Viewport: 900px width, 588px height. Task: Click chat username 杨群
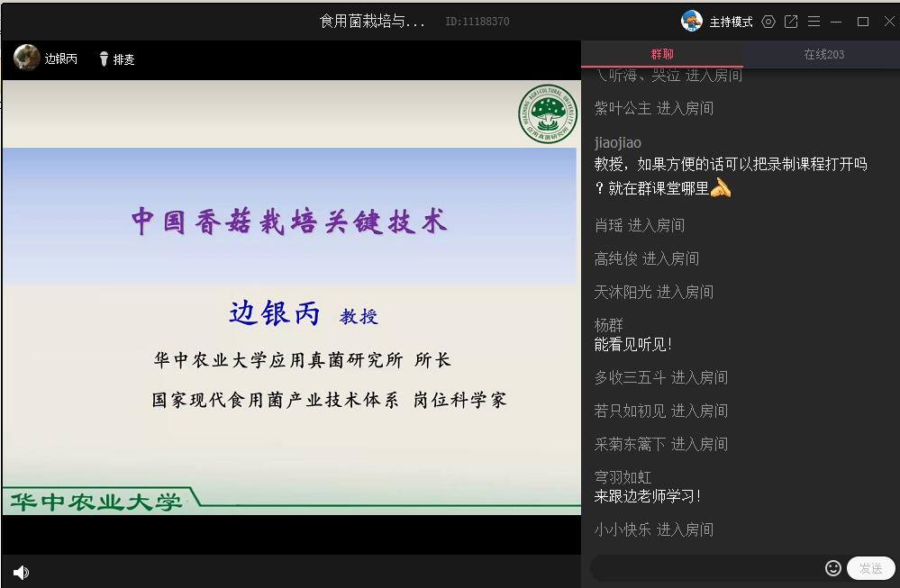(608, 325)
